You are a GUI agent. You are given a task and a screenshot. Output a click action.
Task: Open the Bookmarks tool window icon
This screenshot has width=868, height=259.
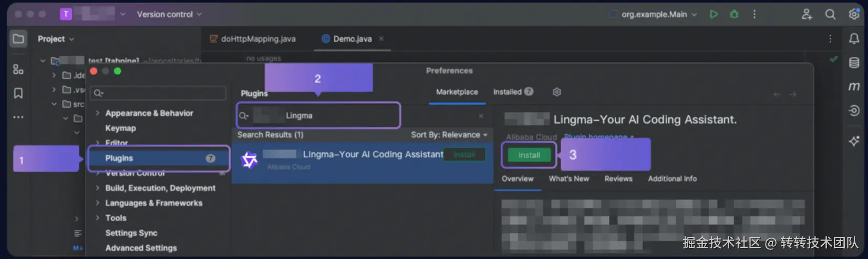tap(18, 93)
